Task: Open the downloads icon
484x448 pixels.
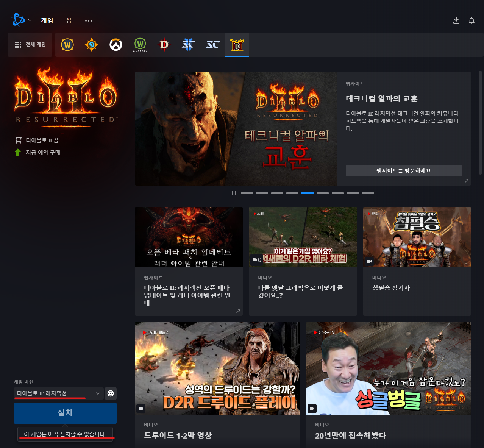Action: tap(456, 20)
